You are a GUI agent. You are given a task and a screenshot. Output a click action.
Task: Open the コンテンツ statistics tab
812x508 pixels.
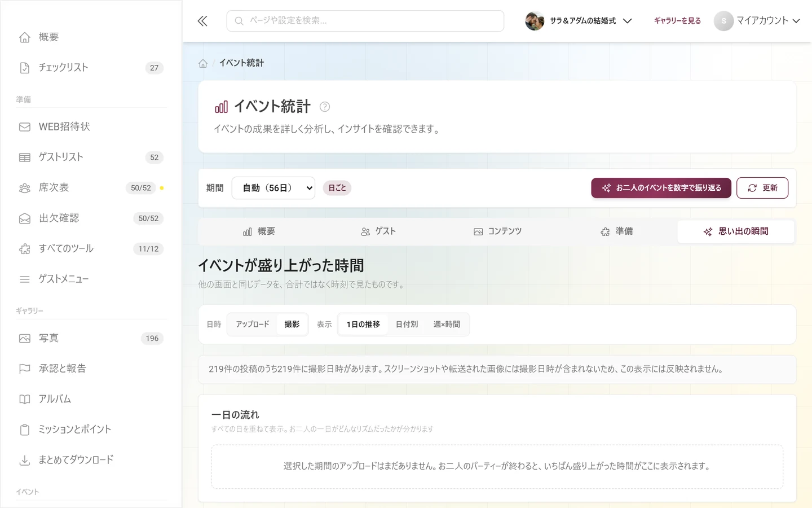(497, 231)
